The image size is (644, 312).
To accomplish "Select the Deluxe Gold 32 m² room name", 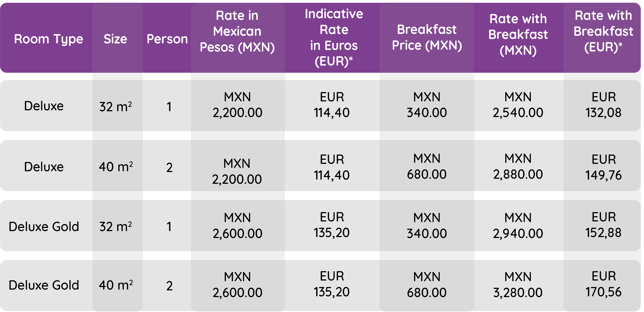I will click(44, 226).
